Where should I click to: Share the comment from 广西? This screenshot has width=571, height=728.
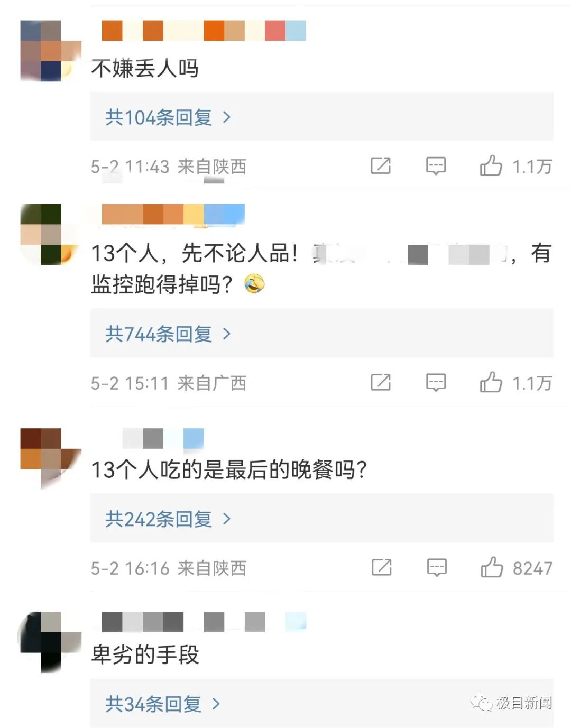[x=381, y=382]
